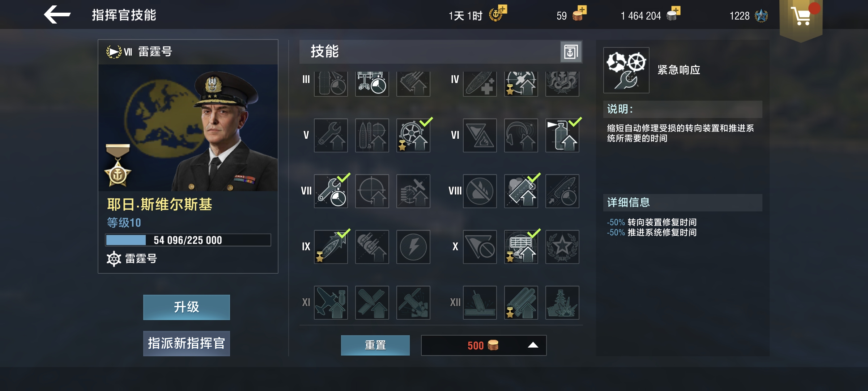The width and height of the screenshot is (868, 391).
Task: Select tier X star wreath skill
Action: (562, 247)
